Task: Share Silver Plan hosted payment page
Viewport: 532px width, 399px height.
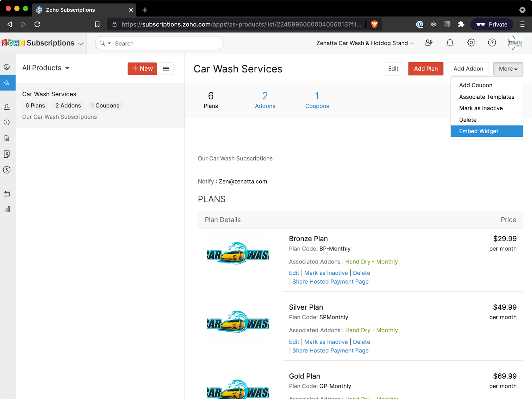Action: 331,350
